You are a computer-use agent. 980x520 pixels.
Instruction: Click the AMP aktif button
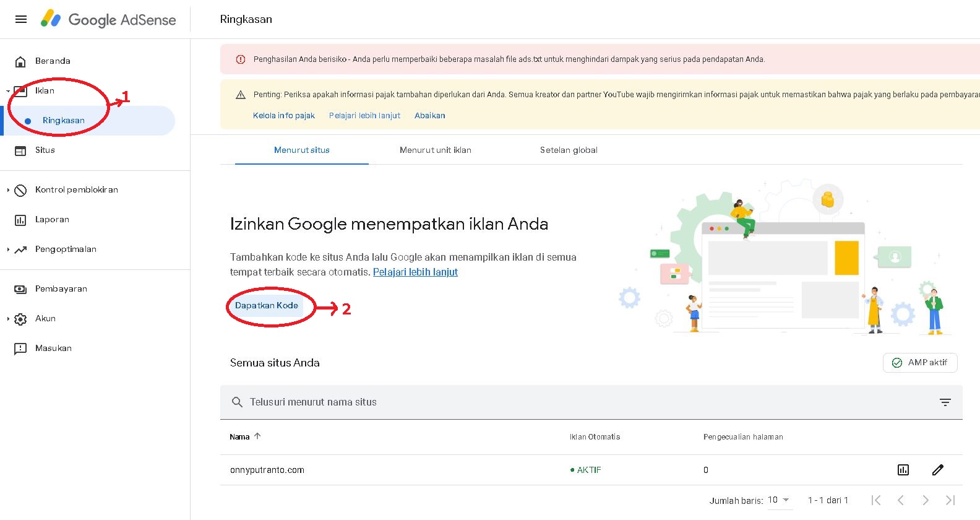coord(920,363)
